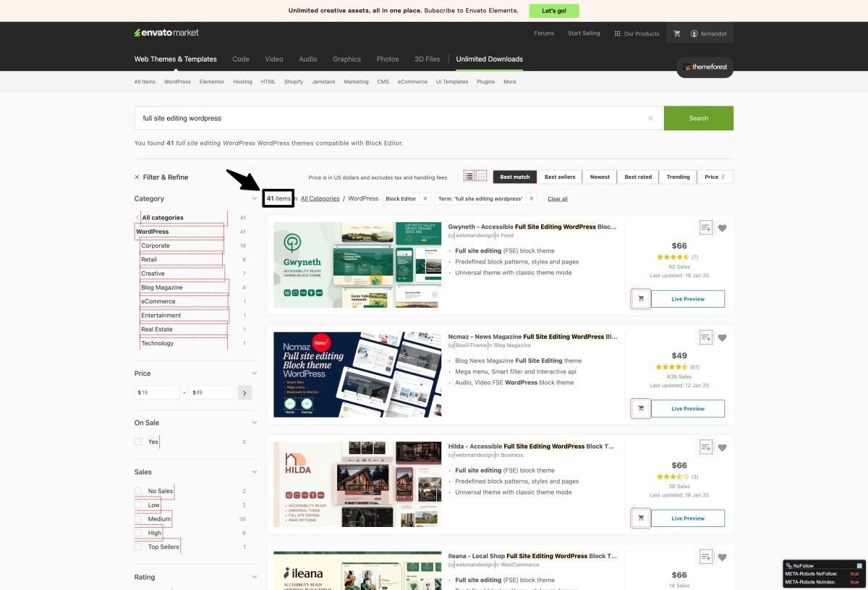Open the Forums menu item
This screenshot has height=590, width=868.
tap(544, 33)
